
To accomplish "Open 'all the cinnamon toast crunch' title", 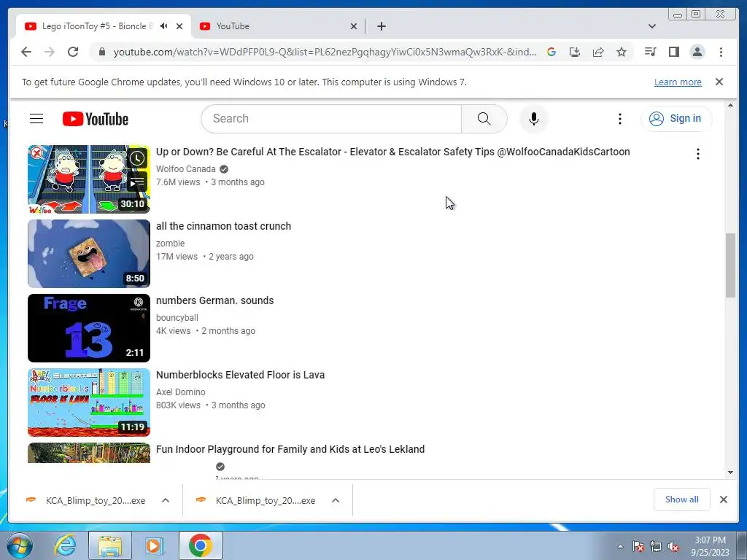I will click(x=223, y=226).
